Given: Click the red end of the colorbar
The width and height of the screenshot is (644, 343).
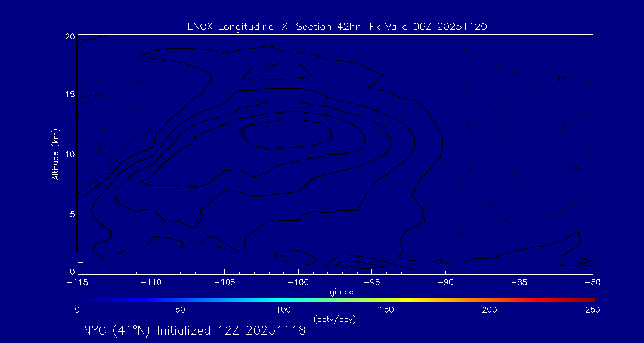Looking at the screenshot, I should point(587,299).
